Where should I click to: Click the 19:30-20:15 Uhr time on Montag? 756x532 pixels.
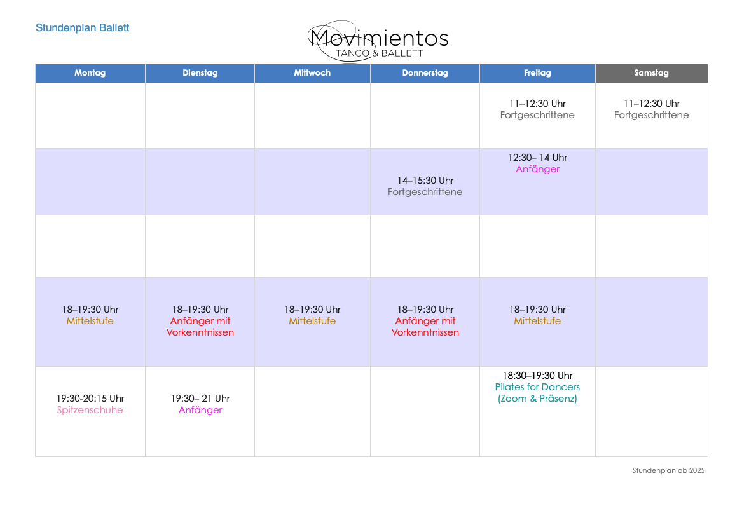(x=90, y=399)
